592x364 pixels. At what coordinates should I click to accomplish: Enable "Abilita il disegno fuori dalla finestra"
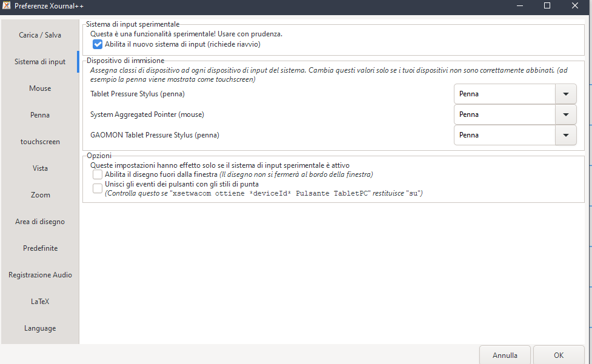97,174
